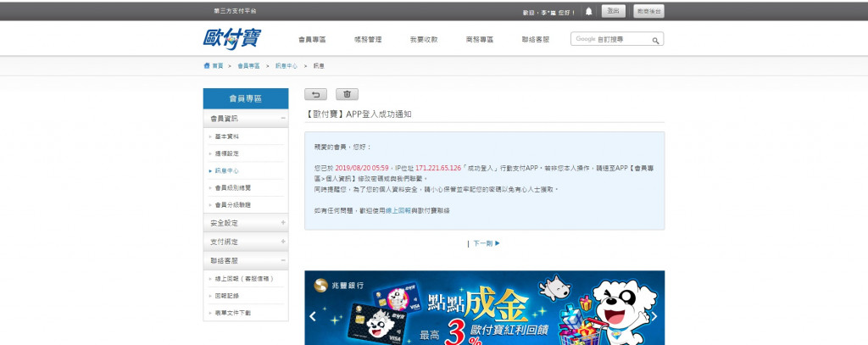Click the back arrow button above message
The width and height of the screenshot is (868, 345).
pos(315,95)
